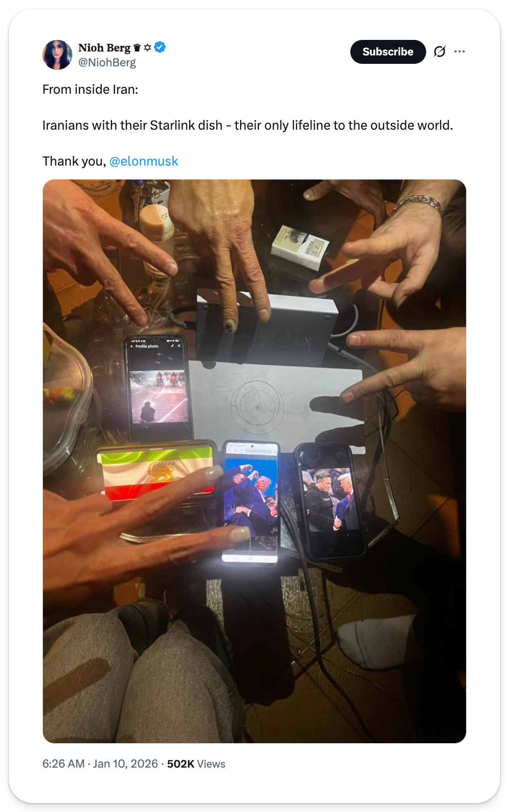
Task: Open the three-dot more options menu
Action: click(x=460, y=51)
